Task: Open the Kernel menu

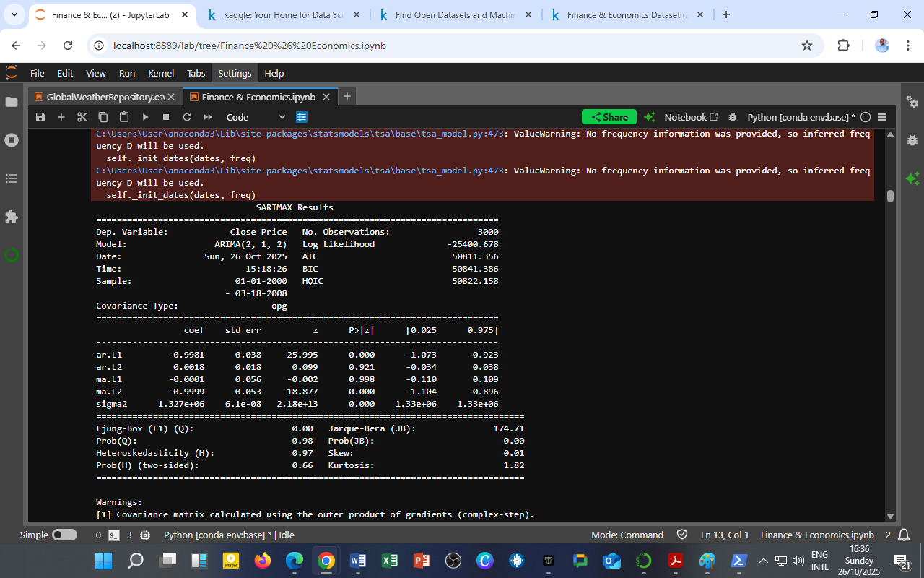Action: coord(160,73)
